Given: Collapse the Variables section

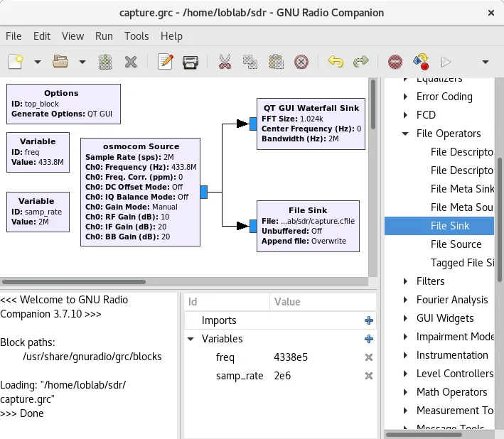Looking at the screenshot, I should [x=191, y=339].
